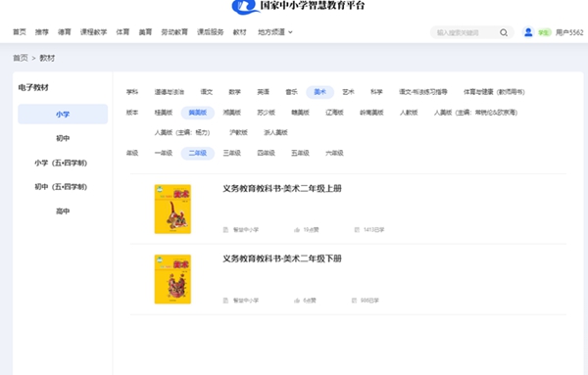This screenshot has height=375, width=588.
Task: Click the thumbs-up icon for 二年级上册
Action: click(297, 230)
